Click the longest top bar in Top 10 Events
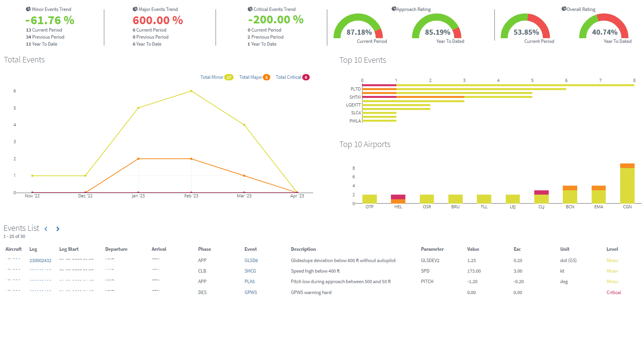 498,85
